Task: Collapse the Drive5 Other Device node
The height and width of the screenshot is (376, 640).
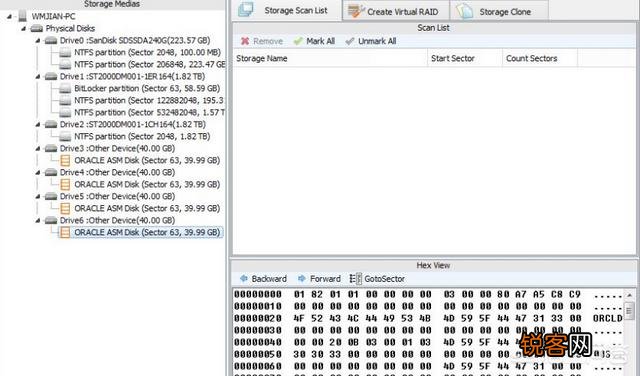Action: click(38, 196)
